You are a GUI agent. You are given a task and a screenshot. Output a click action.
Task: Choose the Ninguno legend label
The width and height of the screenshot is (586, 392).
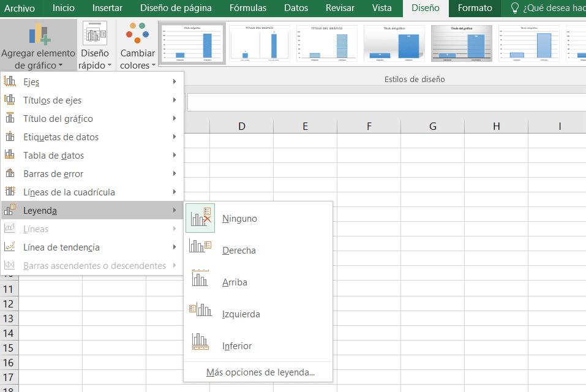239,218
